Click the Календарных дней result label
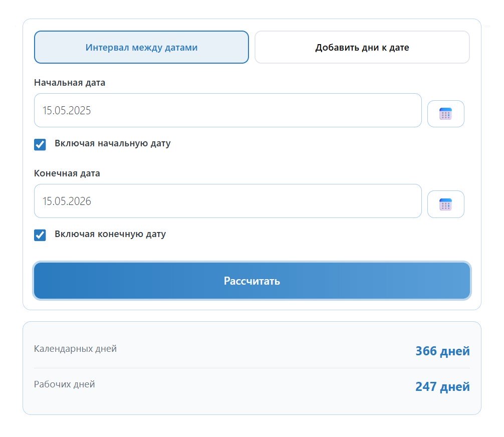 click(x=75, y=348)
